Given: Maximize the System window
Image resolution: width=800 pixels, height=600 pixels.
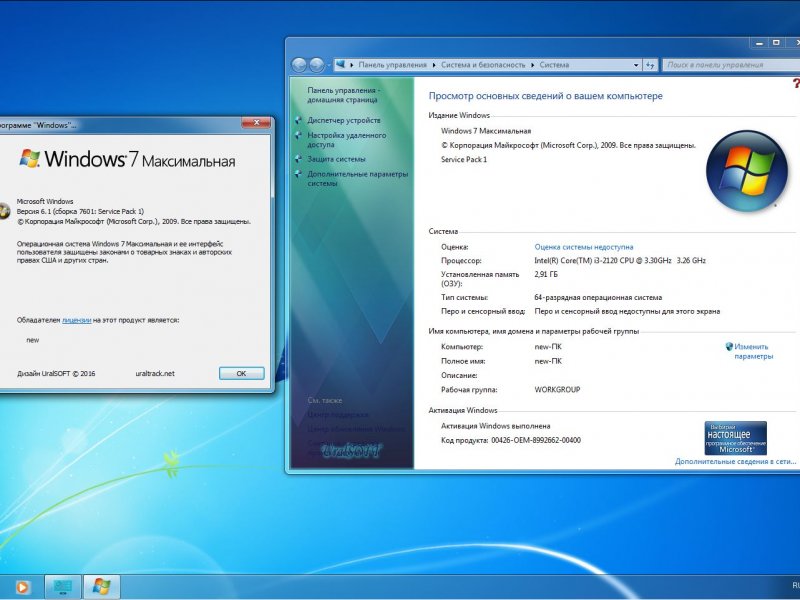Looking at the screenshot, I should (x=776, y=43).
